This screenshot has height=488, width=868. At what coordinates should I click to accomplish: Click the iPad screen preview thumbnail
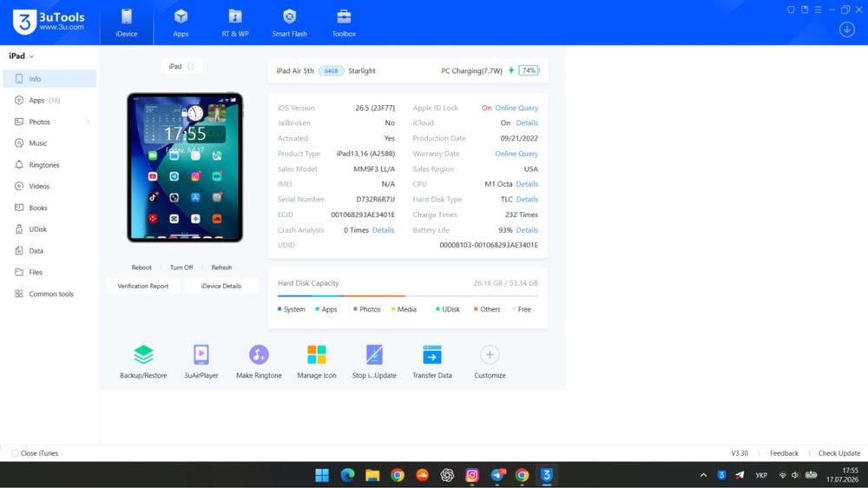coord(185,168)
